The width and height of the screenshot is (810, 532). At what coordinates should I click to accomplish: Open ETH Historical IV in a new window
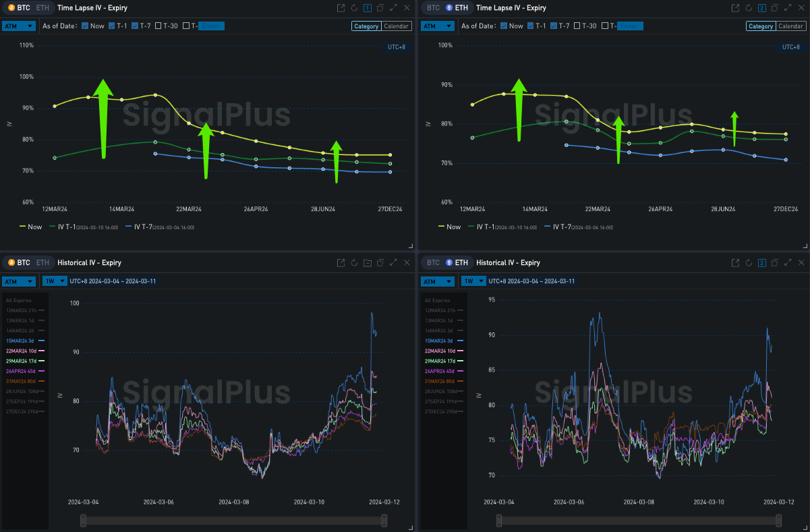[x=736, y=263]
